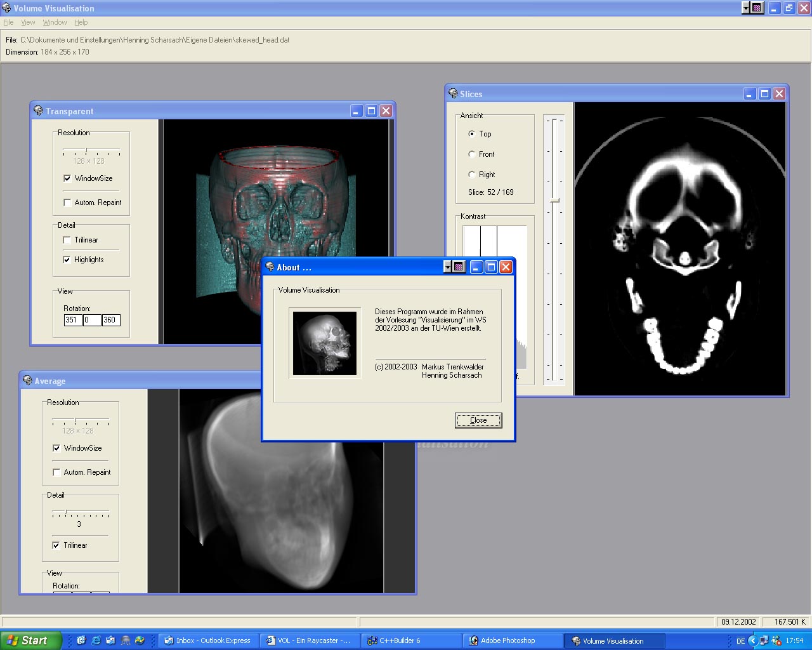Enable Trilinear in the Transparent window
This screenshot has height=650, width=812.
coord(67,240)
